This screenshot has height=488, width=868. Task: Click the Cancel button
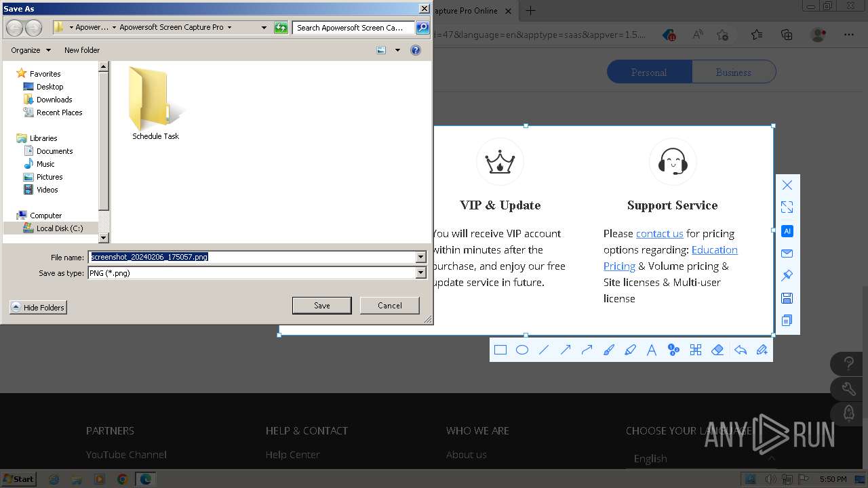(x=390, y=306)
